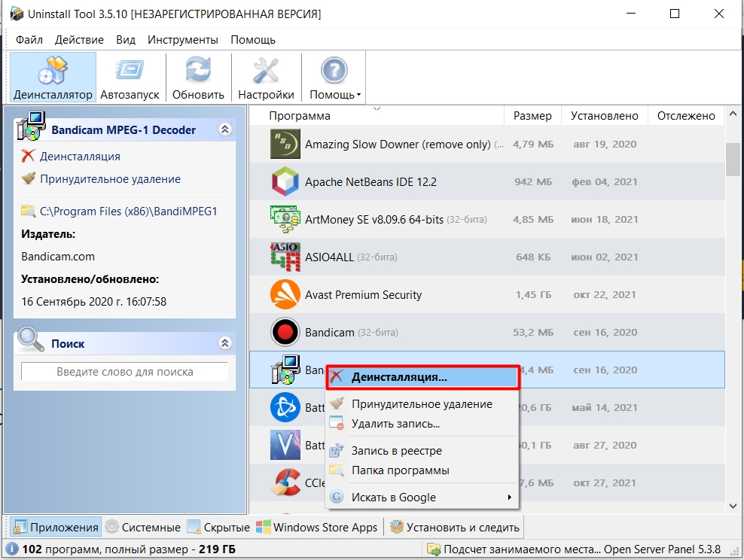Sort by Программа column header

[x=377, y=116]
